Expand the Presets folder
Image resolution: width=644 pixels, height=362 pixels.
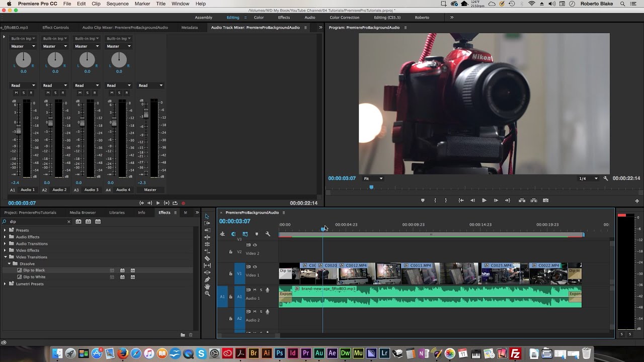point(5,230)
